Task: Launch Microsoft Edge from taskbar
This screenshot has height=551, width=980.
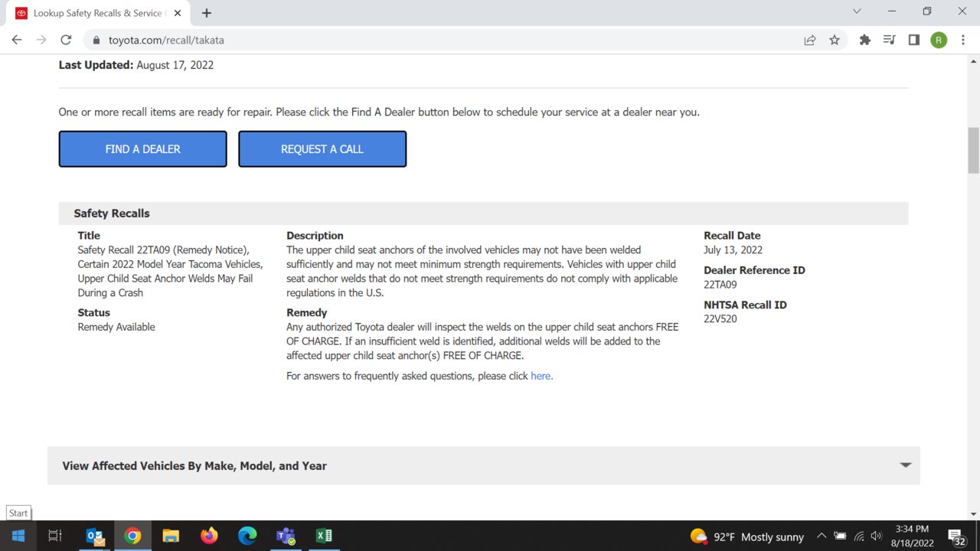Action: click(247, 536)
